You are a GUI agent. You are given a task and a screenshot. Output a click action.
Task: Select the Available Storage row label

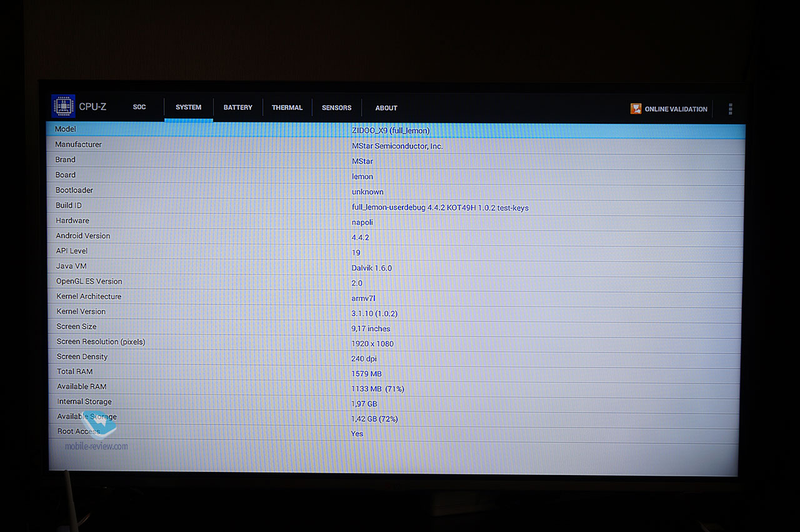(x=87, y=416)
